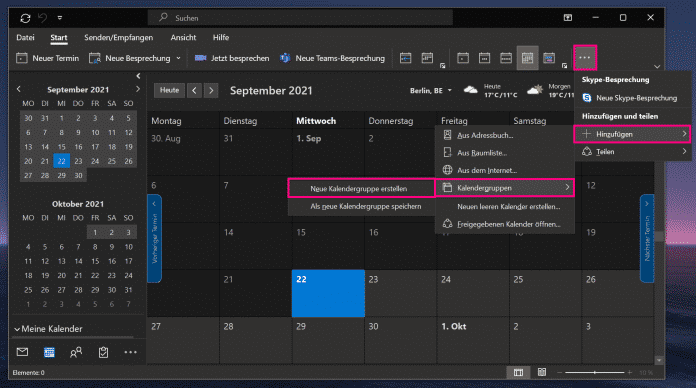Go back one month with the left arrow
This screenshot has width=696, height=388.
(x=194, y=90)
